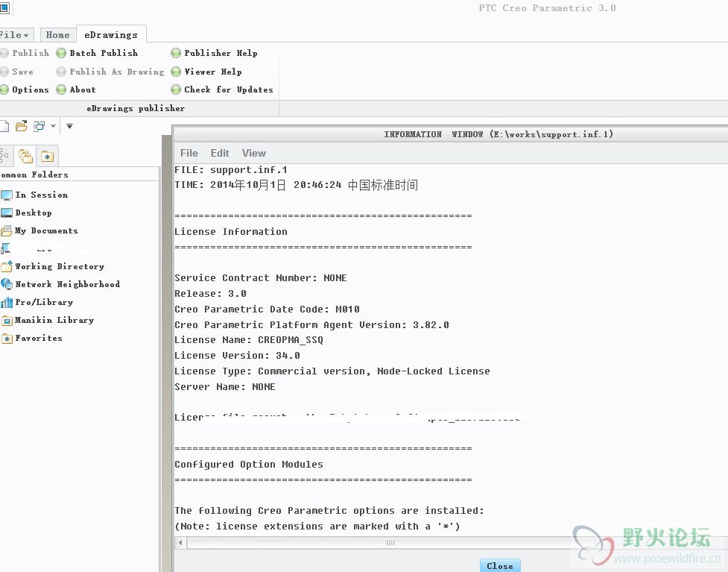Click the 'Configured Option Modules' heading

click(249, 464)
